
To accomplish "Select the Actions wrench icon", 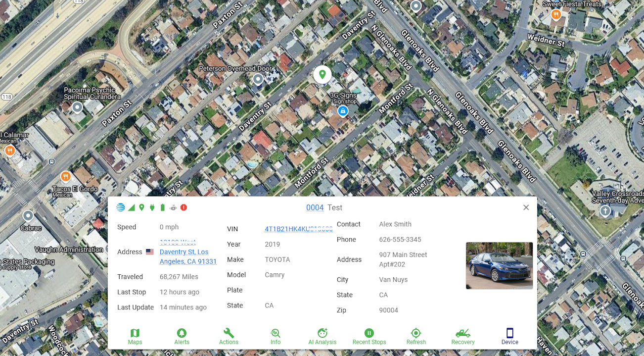I will pyautogui.click(x=229, y=336).
